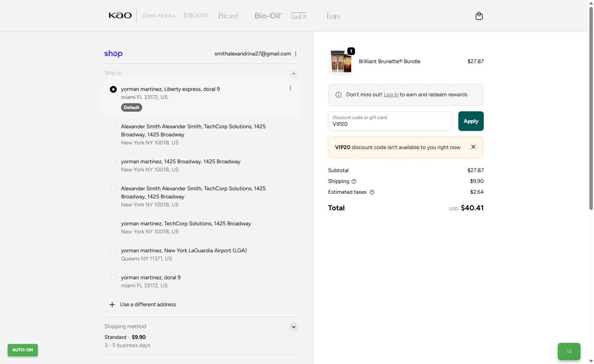Open the Bioré brand logo
594x364 pixels.
coord(229,16)
